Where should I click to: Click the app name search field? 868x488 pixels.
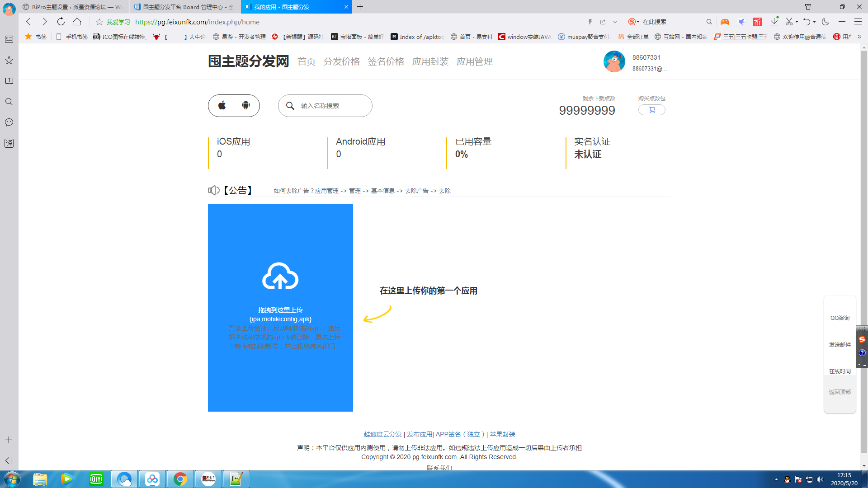(325, 106)
